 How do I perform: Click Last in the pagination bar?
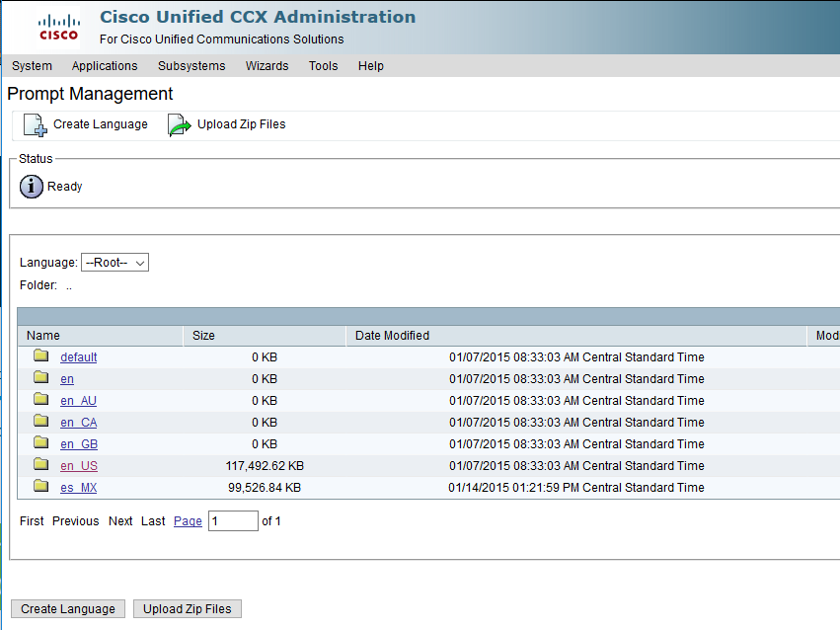pos(153,521)
